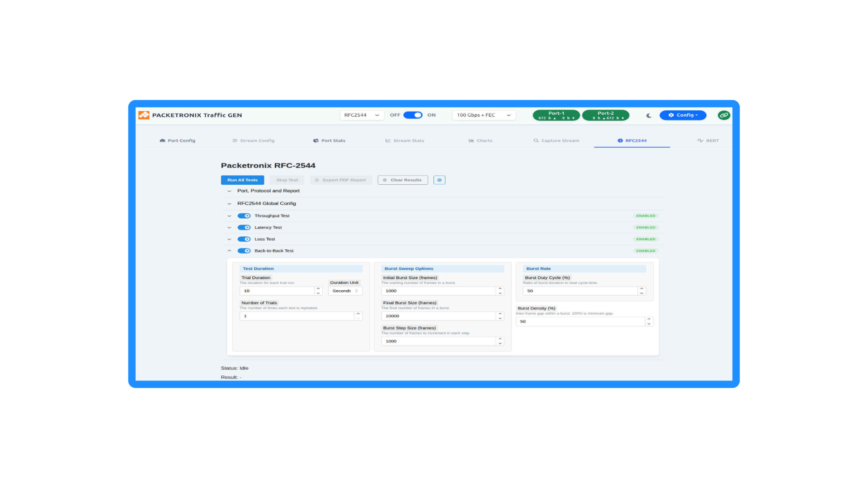Click the Latency Test ENABLED badge

tap(646, 228)
